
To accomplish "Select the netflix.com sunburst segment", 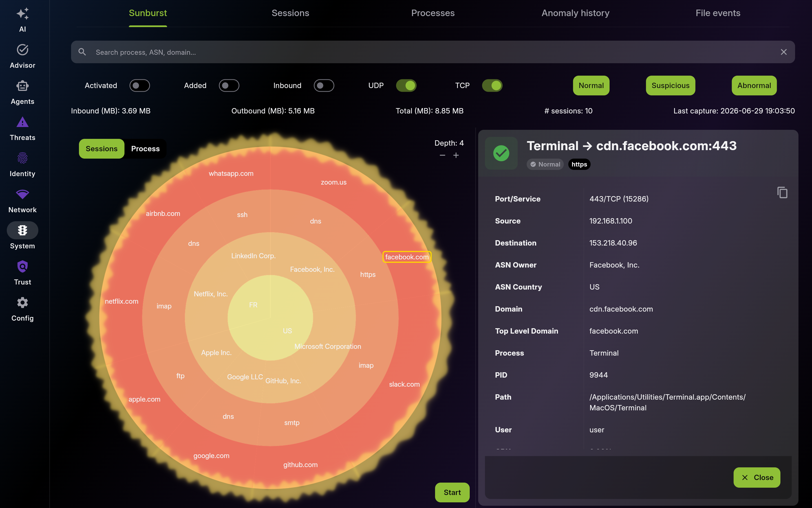I will pos(122,301).
